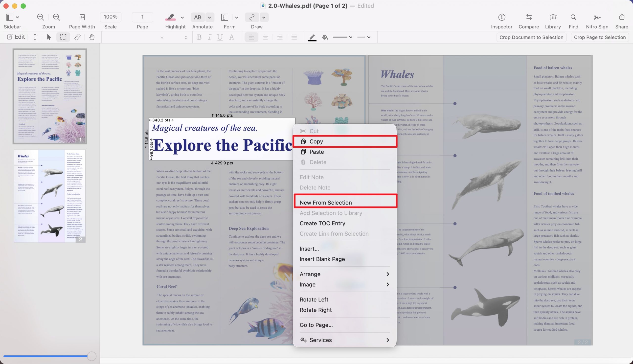Align text center
This screenshot has width=633, height=364.
pos(266,37)
